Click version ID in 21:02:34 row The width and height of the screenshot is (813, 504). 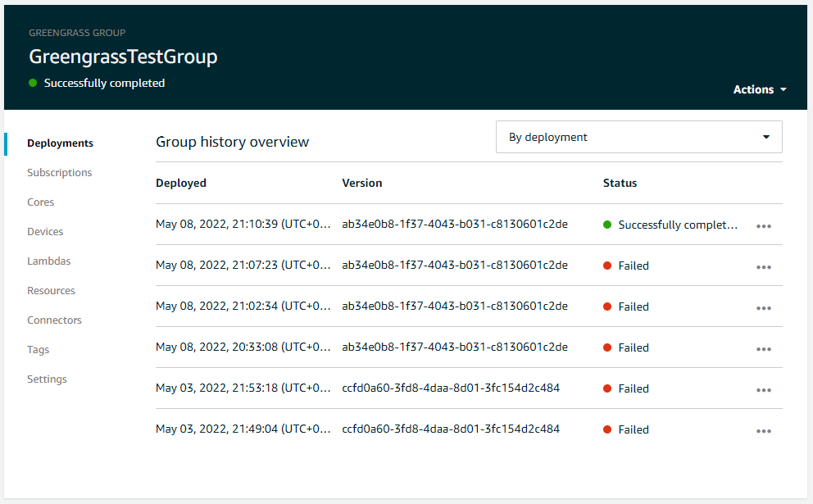coord(455,306)
